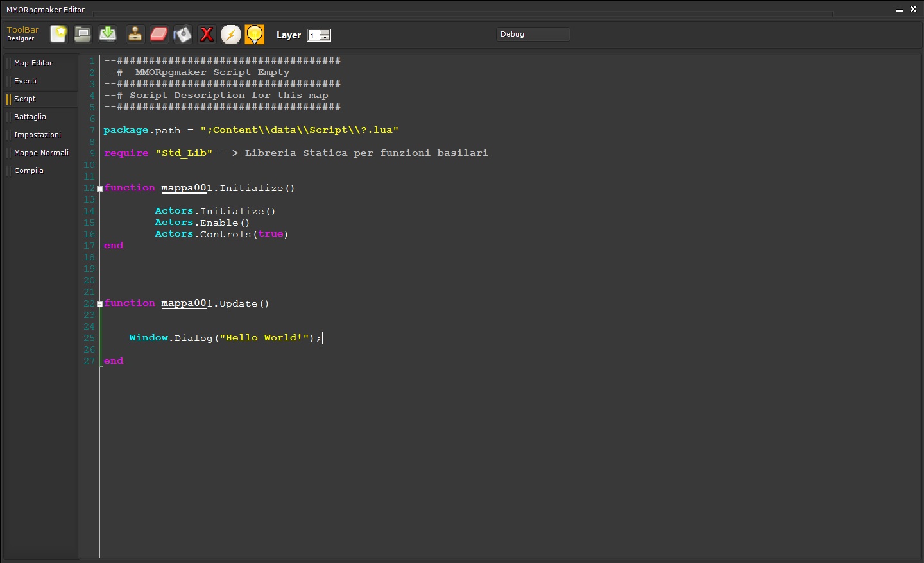The image size is (924, 563).
Task: Click the Actors.Initialize() line
Action: click(x=215, y=211)
